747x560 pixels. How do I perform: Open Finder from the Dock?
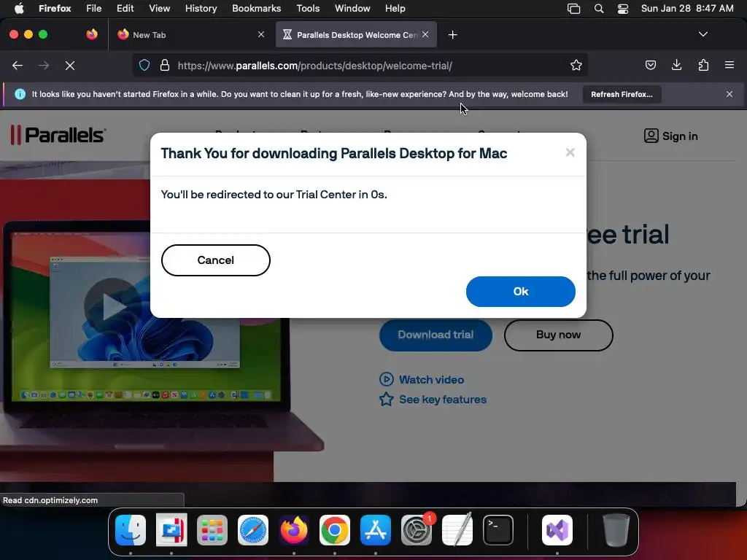tap(131, 530)
